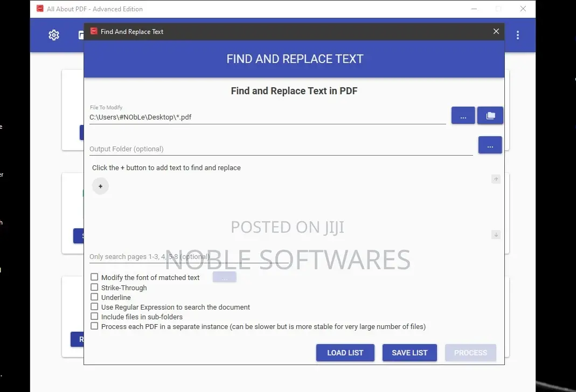The width and height of the screenshot is (576, 392).
Task: Enable Strike-Through option
Action: coord(94,287)
